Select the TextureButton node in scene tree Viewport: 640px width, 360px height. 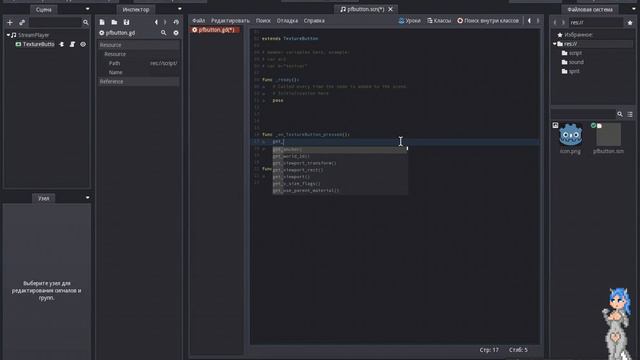click(38, 44)
